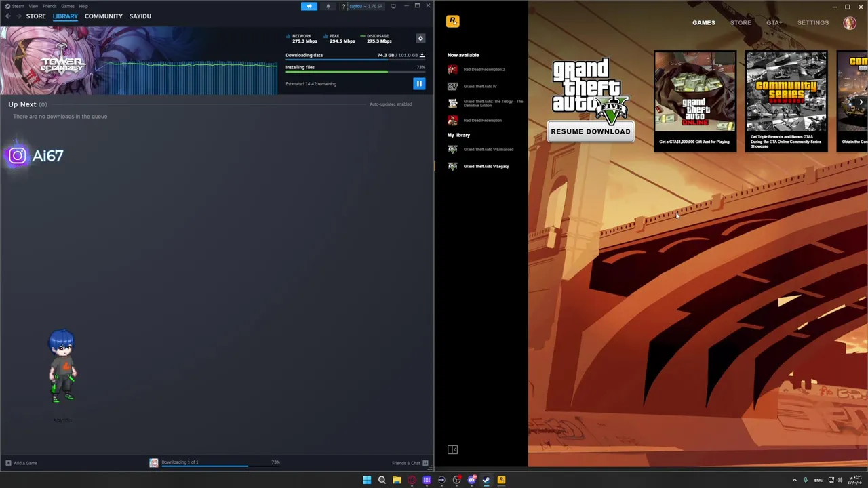The height and width of the screenshot is (488, 868).
Task: Open SAYIDU profile tab in Steam
Action: 140,16
